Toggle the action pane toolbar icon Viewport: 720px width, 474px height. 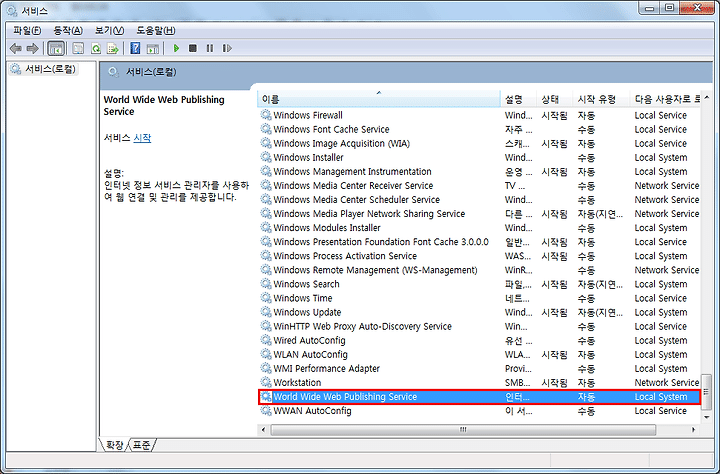[152, 48]
